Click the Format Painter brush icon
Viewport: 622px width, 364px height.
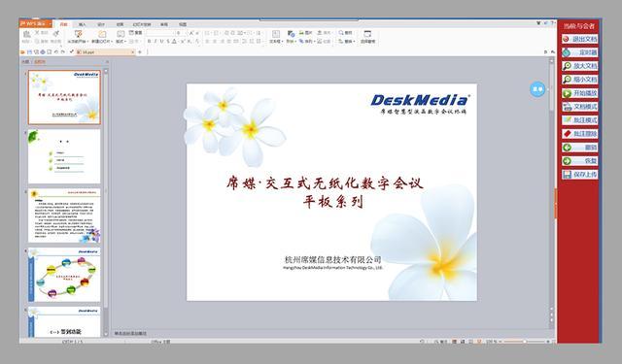tap(56, 35)
